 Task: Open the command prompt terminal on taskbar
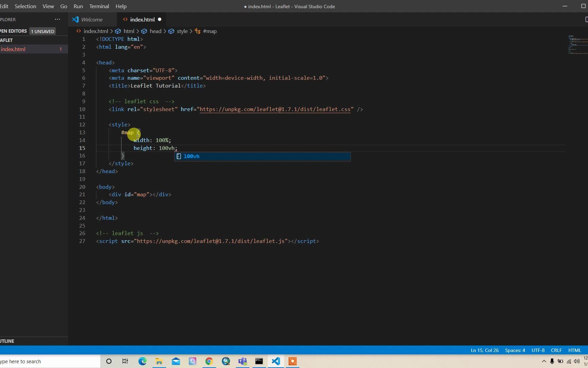pyautogui.click(x=259, y=362)
